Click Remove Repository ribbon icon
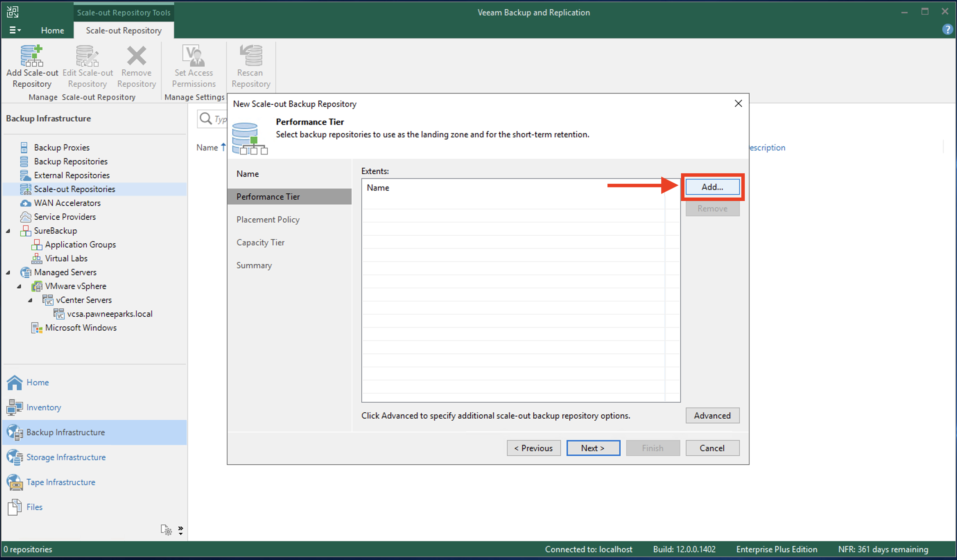 [136, 67]
